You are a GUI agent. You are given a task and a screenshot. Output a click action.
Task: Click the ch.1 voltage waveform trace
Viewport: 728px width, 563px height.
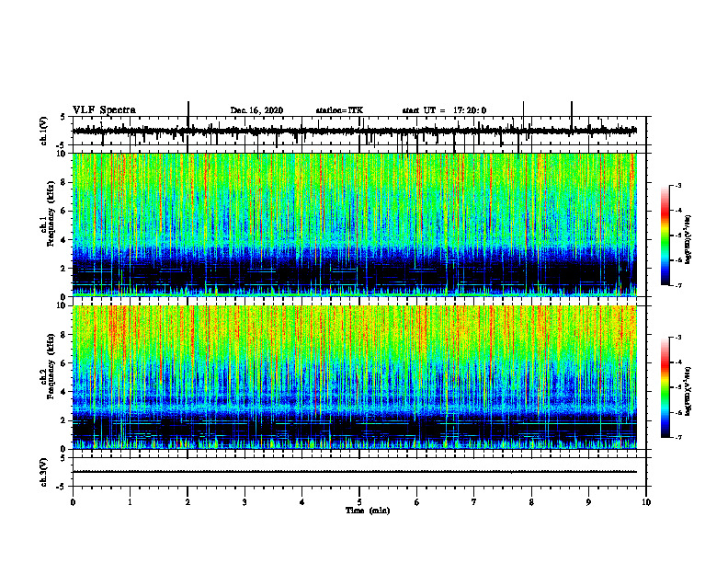coord(354,131)
